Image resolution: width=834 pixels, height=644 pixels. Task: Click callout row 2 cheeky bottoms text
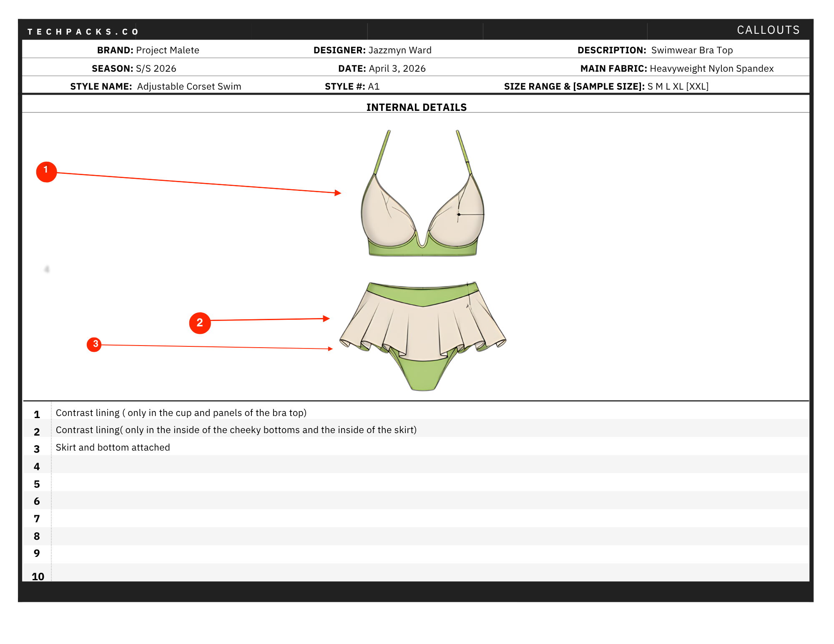pyautogui.click(x=236, y=430)
